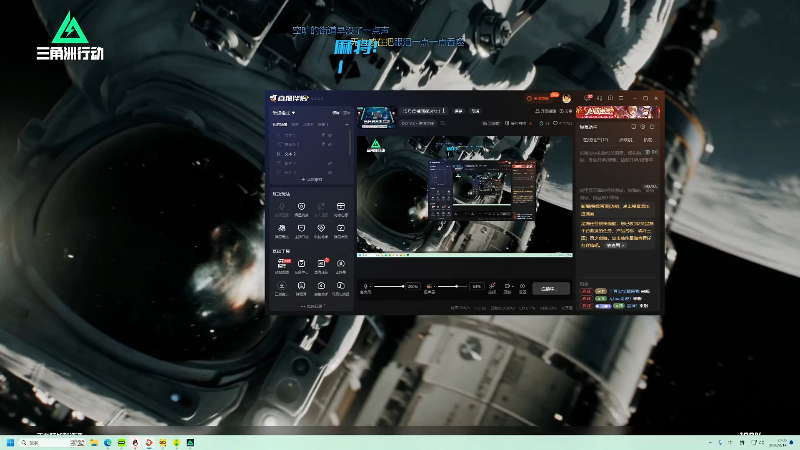
Task: Click the 200% microphone volume value box
Action: click(413, 286)
